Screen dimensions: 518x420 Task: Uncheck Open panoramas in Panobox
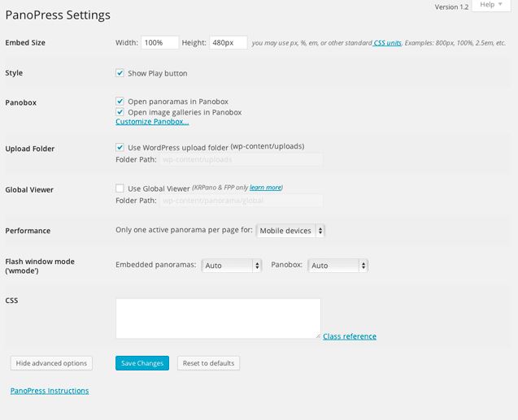pos(120,101)
